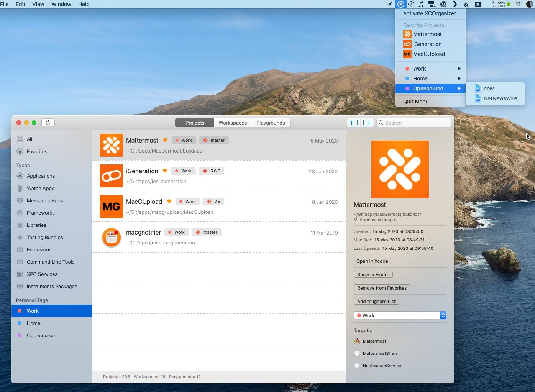Viewport: 535px width, 392px height.
Task: Filter by the Applications type icon
Action: 20,176
